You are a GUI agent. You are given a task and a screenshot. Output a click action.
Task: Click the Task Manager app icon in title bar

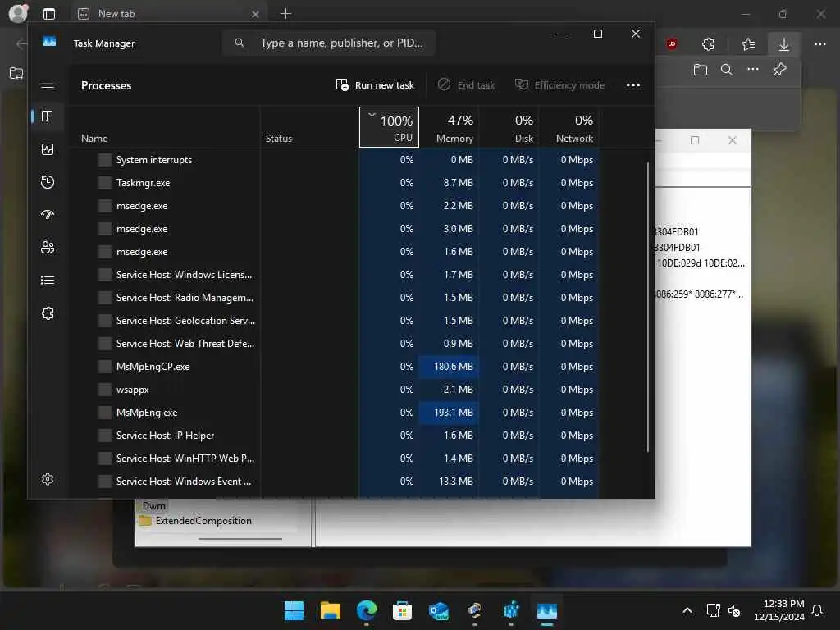click(x=49, y=43)
